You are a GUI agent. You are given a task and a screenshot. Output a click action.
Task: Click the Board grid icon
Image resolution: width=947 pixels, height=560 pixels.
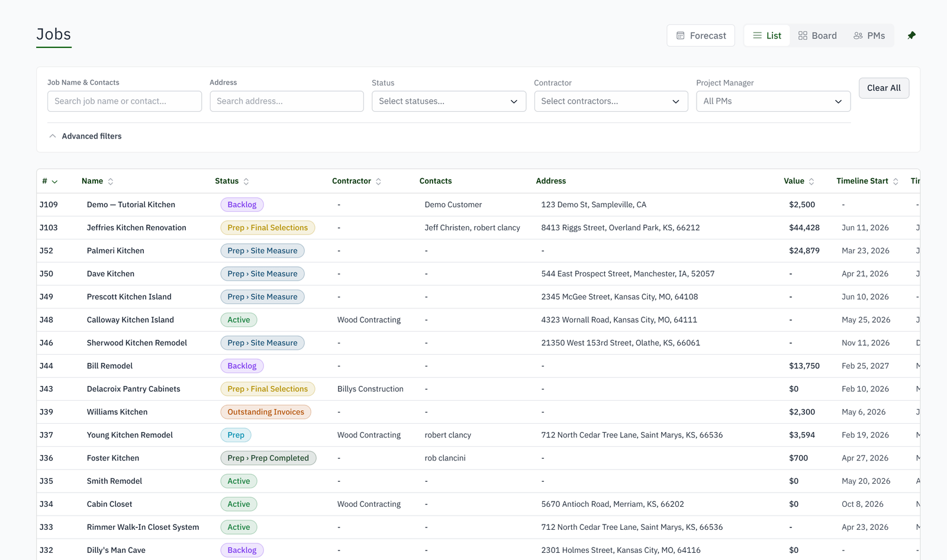(803, 36)
